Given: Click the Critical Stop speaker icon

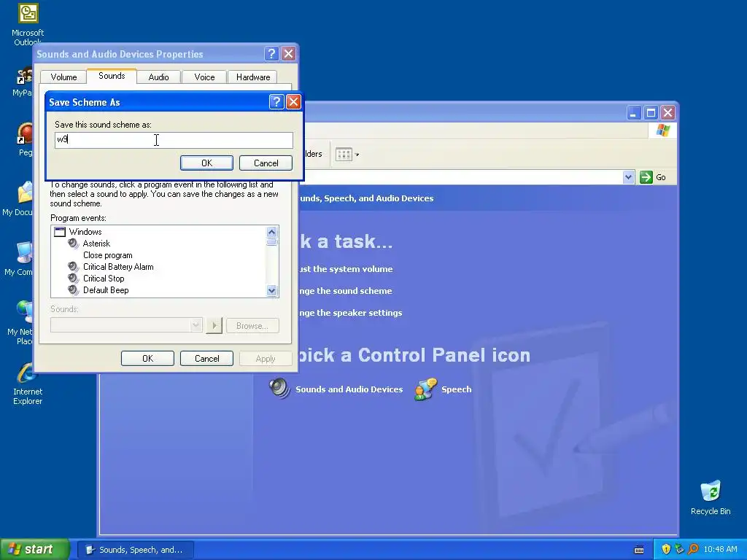Looking at the screenshot, I should click(74, 278).
